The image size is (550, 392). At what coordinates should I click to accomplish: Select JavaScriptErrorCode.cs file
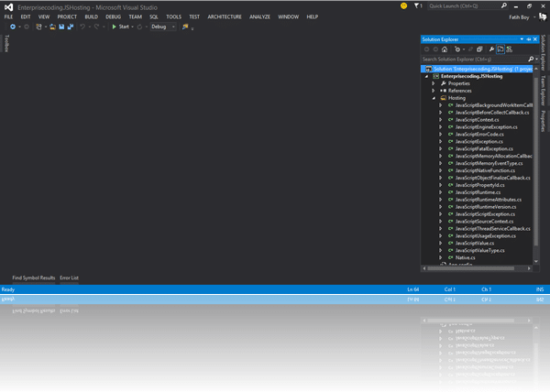(x=479, y=134)
